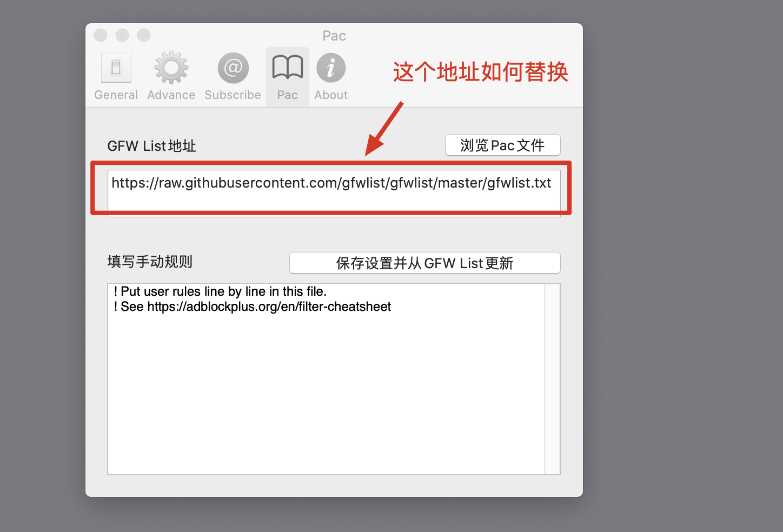The width and height of the screenshot is (783, 532).
Task: Click the GFW List 地址 label
Action: click(x=151, y=145)
